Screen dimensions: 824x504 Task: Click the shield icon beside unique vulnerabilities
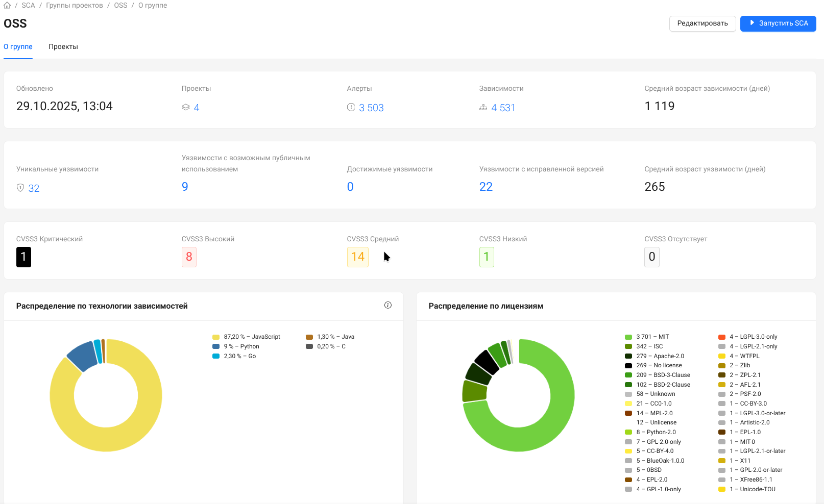pos(20,188)
